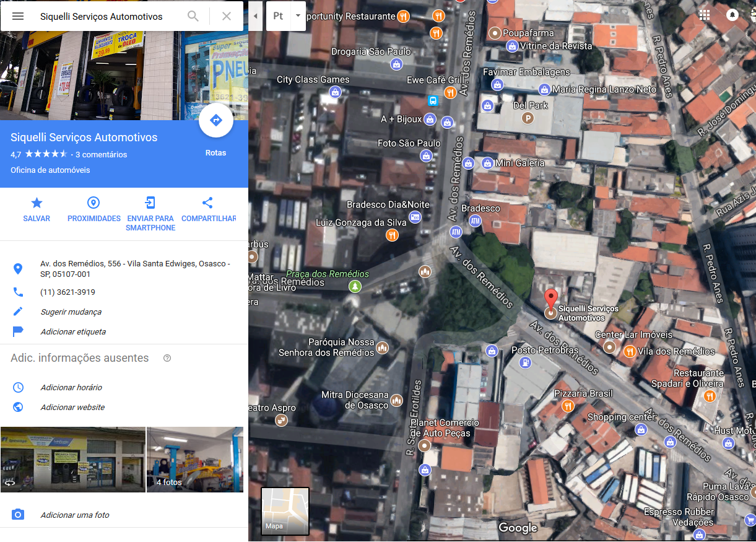Image resolution: width=756 pixels, height=542 pixels.
Task: Click the Drogaria São Paulo marker
Action: tap(397, 63)
